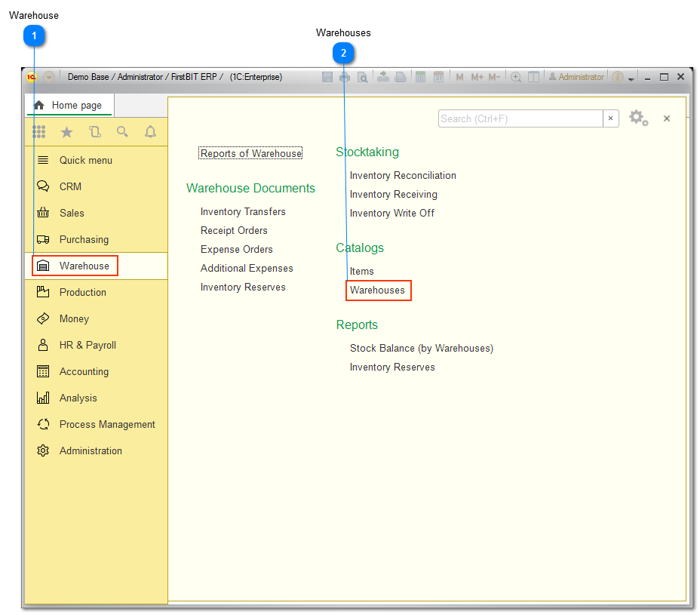Switch to the Home page tab
This screenshot has width=700, height=615.
click(69, 104)
